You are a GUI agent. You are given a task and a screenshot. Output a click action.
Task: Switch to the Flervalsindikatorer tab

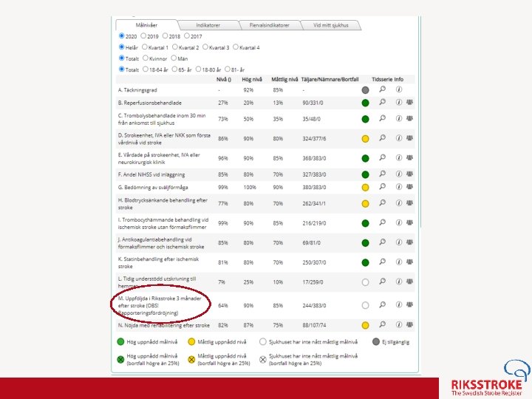(270, 25)
